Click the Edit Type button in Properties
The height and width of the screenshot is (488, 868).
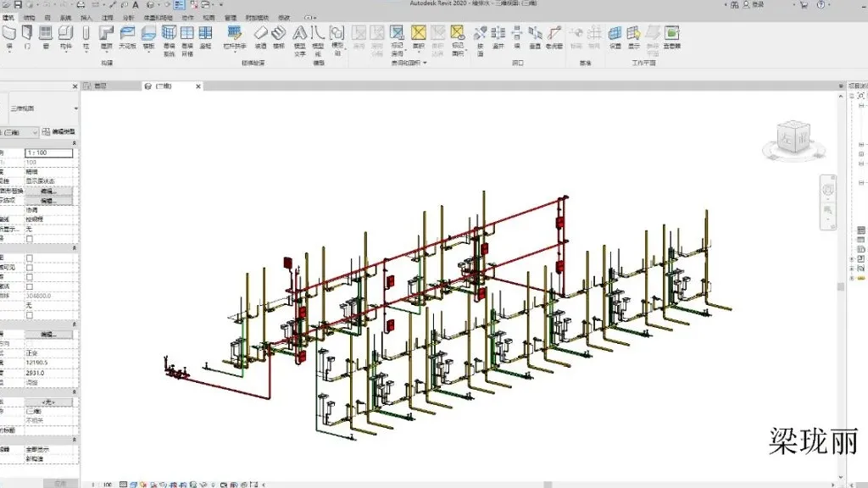coord(59,132)
